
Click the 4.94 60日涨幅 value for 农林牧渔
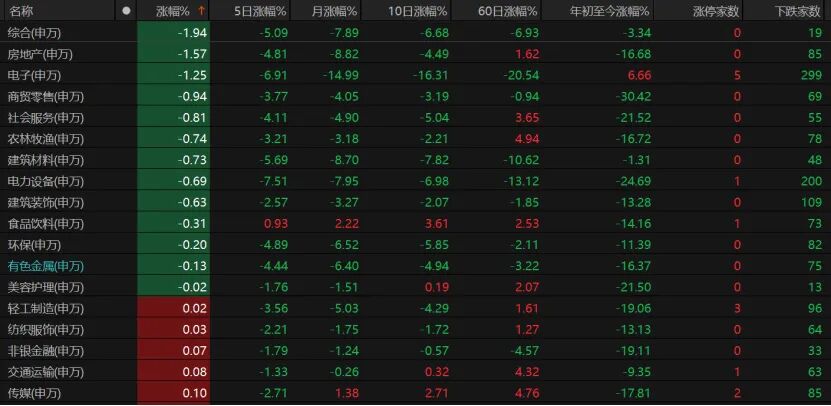(527, 139)
